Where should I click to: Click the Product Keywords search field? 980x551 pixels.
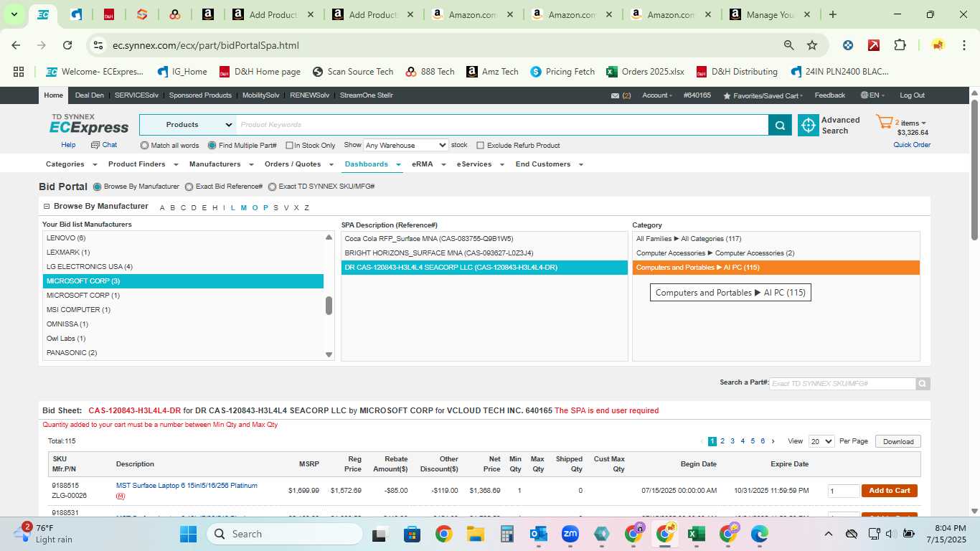[502, 125]
